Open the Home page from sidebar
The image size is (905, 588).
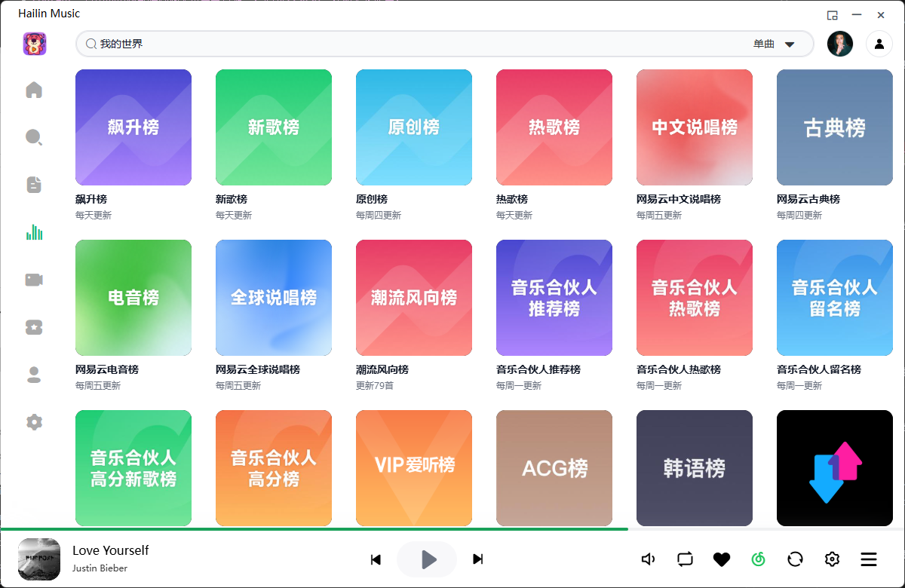click(x=34, y=90)
